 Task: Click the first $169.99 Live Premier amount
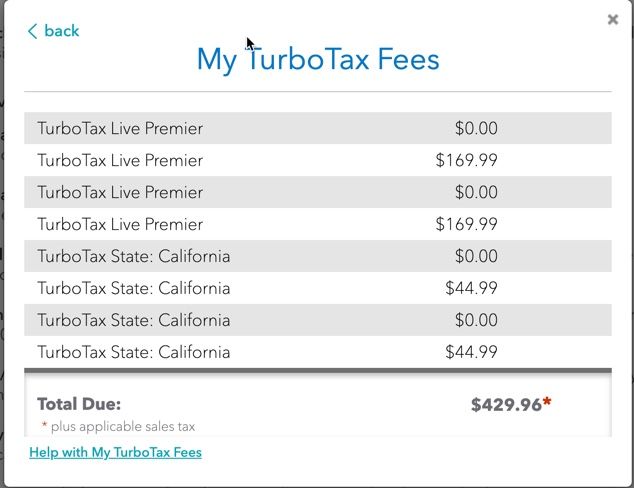coord(466,160)
